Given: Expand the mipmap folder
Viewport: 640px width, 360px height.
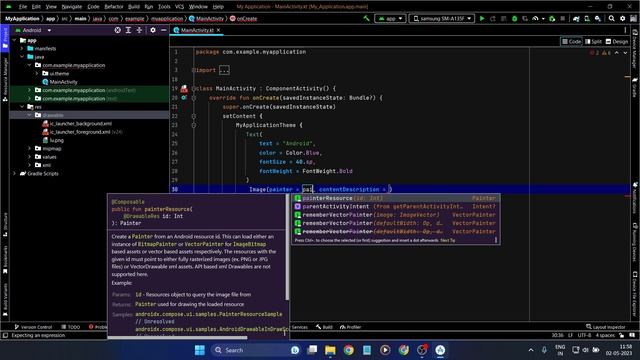Looking at the screenshot, I should (x=29, y=148).
